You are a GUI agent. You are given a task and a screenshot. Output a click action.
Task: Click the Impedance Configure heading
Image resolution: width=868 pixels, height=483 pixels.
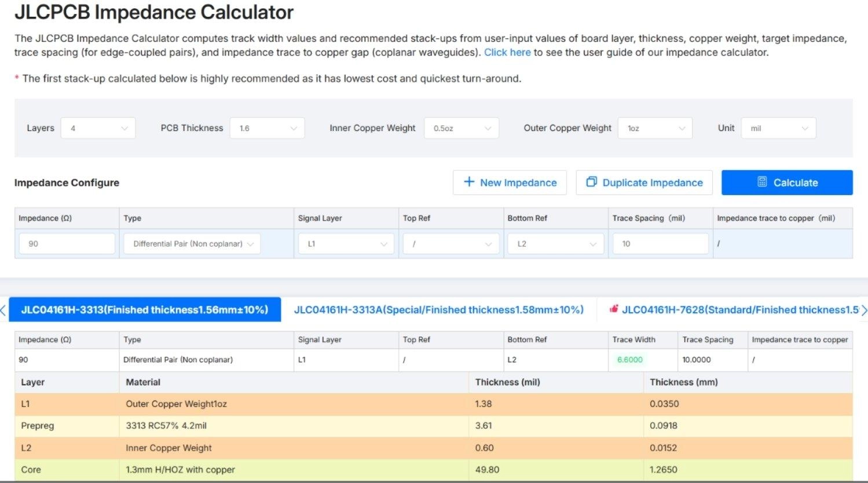(x=67, y=182)
